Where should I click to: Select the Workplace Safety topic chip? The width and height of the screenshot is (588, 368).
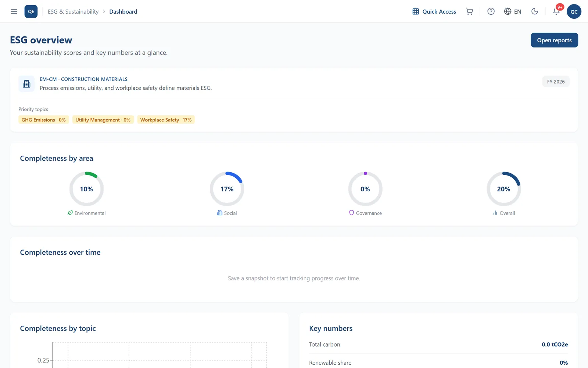click(166, 120)
